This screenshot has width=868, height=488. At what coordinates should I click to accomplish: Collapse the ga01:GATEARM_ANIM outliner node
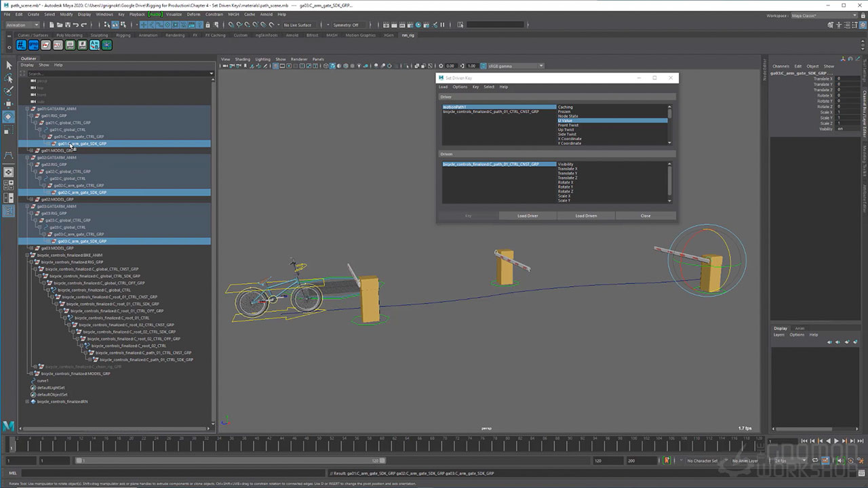[x=27, y=108]
